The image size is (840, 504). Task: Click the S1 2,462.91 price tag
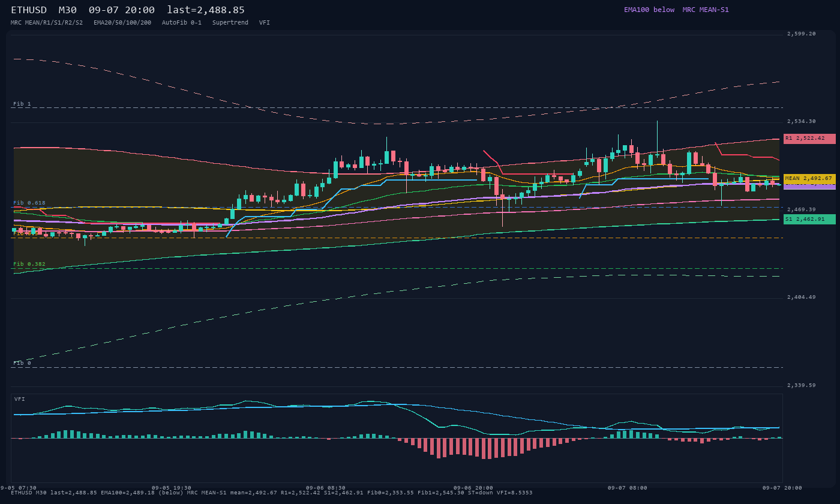(809, 220)
